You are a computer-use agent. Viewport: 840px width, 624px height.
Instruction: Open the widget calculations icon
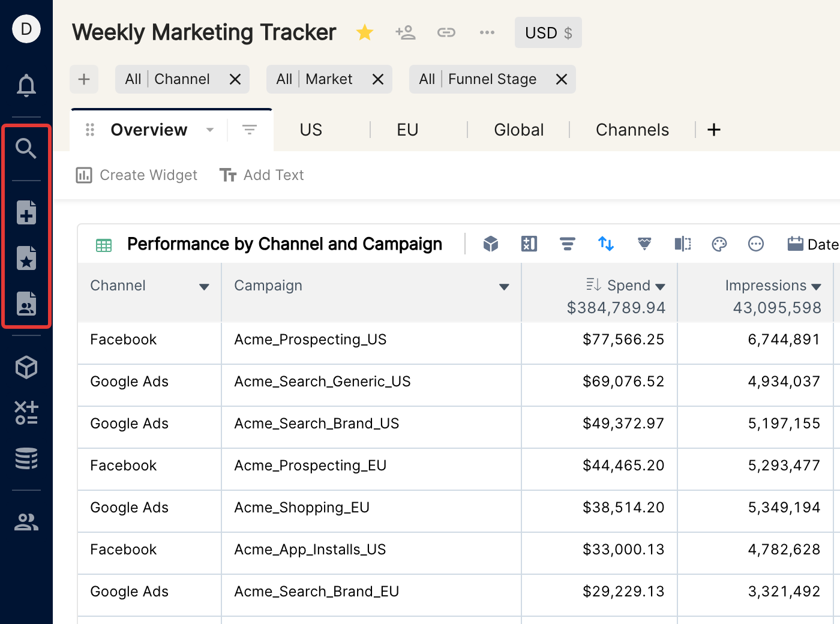pyautogui.click(x=529, y=244)
